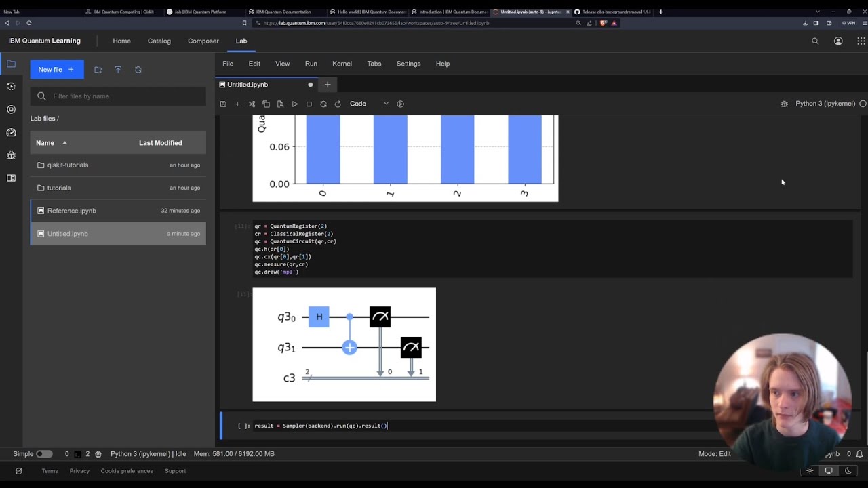Restart the kernel with the refresh icon

[323, 104]
